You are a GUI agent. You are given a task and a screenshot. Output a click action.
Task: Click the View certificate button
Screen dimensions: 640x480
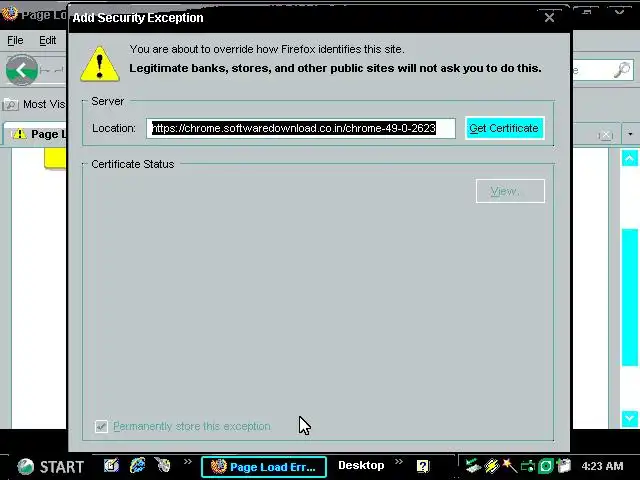[510, 191]
